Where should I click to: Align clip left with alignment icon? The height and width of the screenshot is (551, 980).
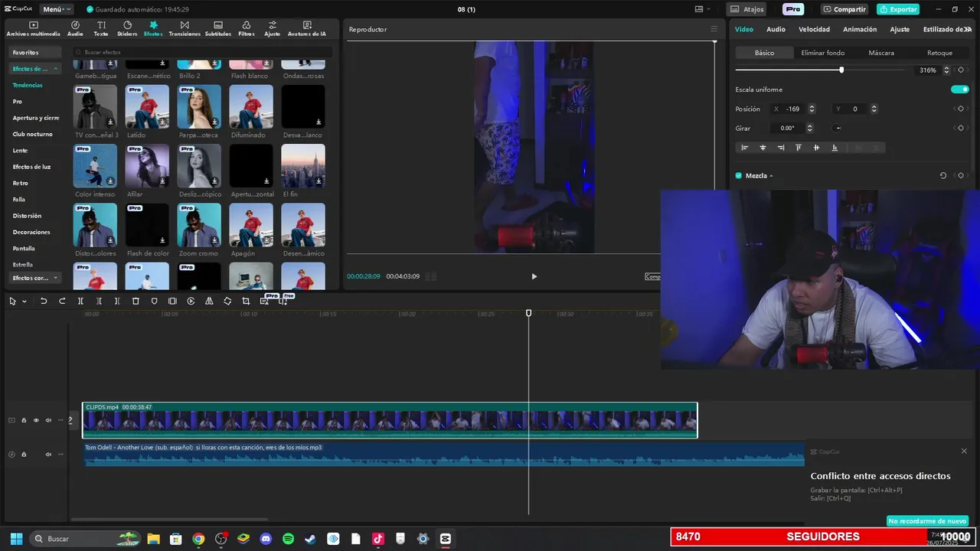(x=744, y=148)
